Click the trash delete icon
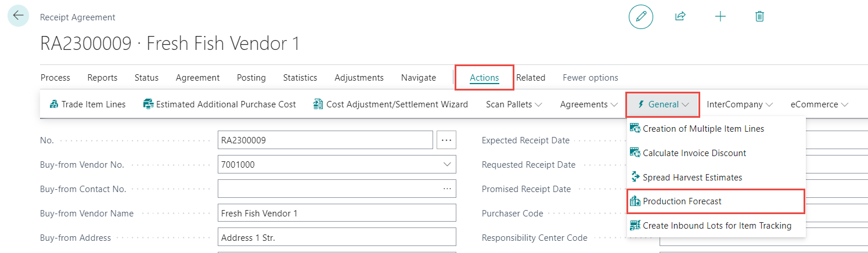Image resolution: width=868 pixels, height=253 pixels. (759, 17)
